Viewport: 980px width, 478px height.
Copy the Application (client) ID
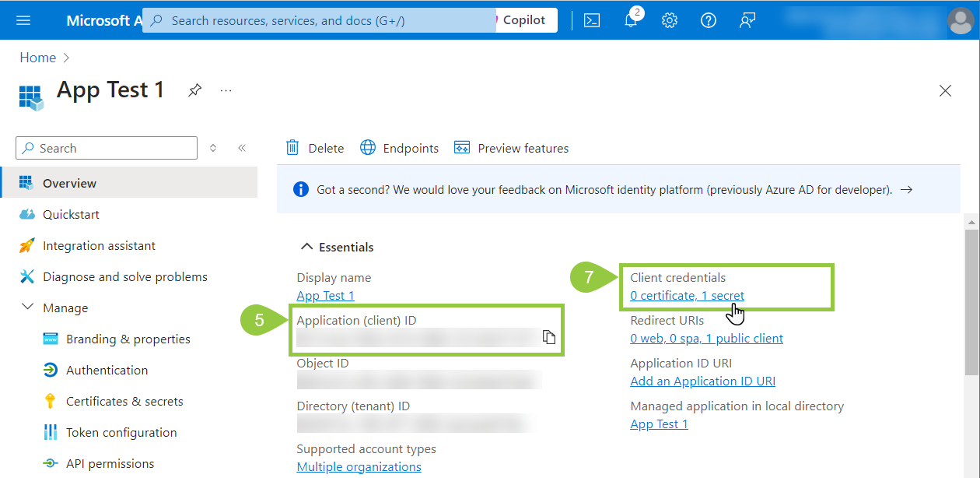click(549, 337)
